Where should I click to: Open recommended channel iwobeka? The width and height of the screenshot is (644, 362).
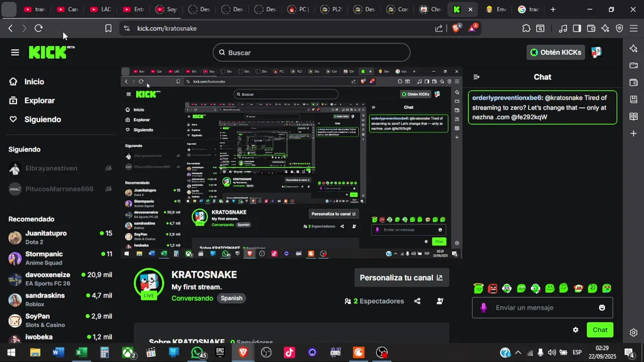pyautogui.click(x=60, y=337)
